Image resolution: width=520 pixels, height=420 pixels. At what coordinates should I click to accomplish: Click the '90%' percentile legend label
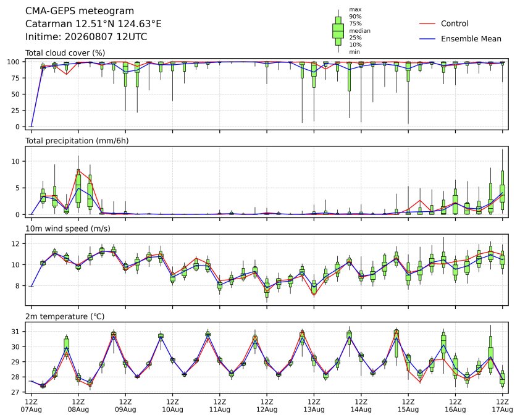point(355,17)
